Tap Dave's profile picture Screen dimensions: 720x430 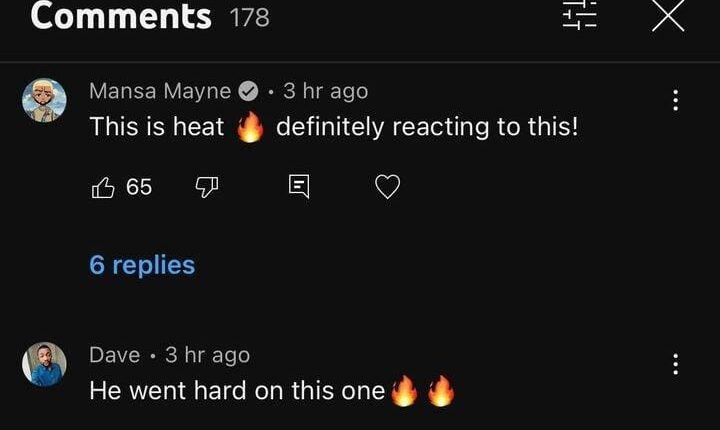point(44,365)
